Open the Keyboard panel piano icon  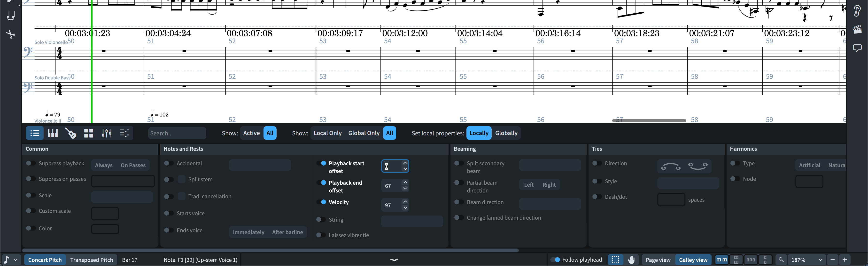tap(53, 133)
